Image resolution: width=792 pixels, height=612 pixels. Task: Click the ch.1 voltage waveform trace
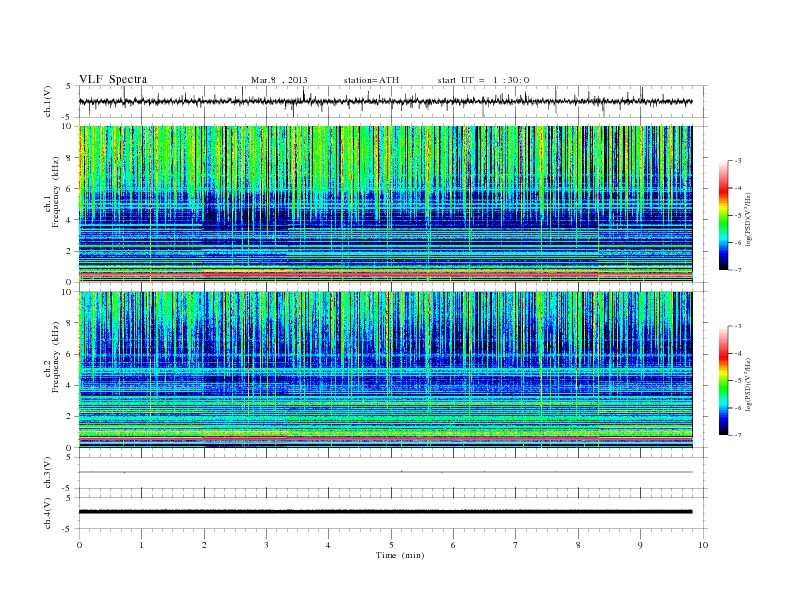click(x=385, y=101)
